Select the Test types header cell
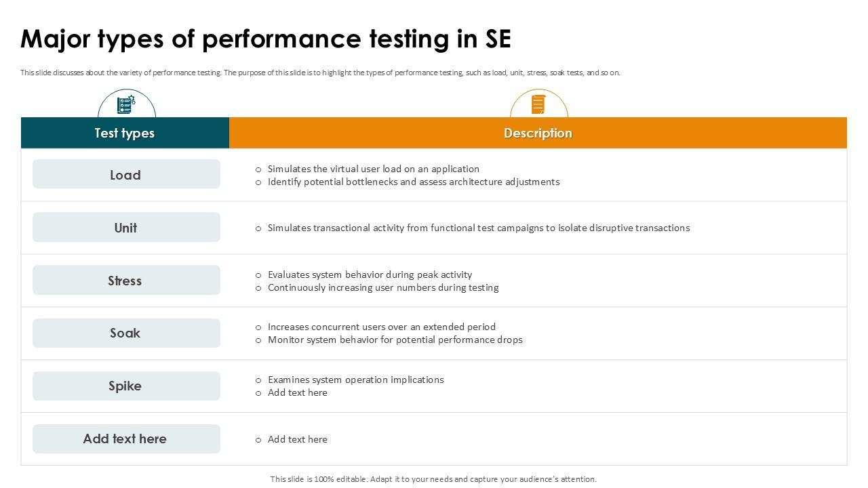The image size is (868, 488). pos(125,133)
